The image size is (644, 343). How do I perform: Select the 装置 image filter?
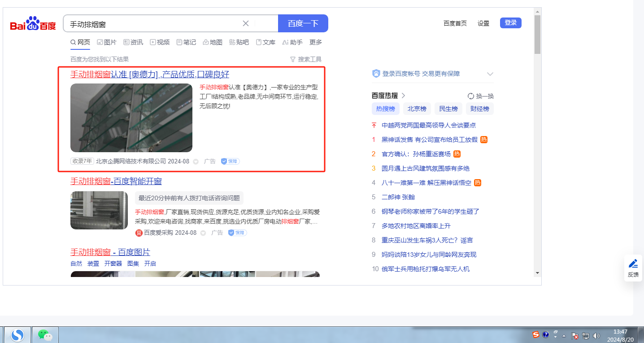[93, 264]
